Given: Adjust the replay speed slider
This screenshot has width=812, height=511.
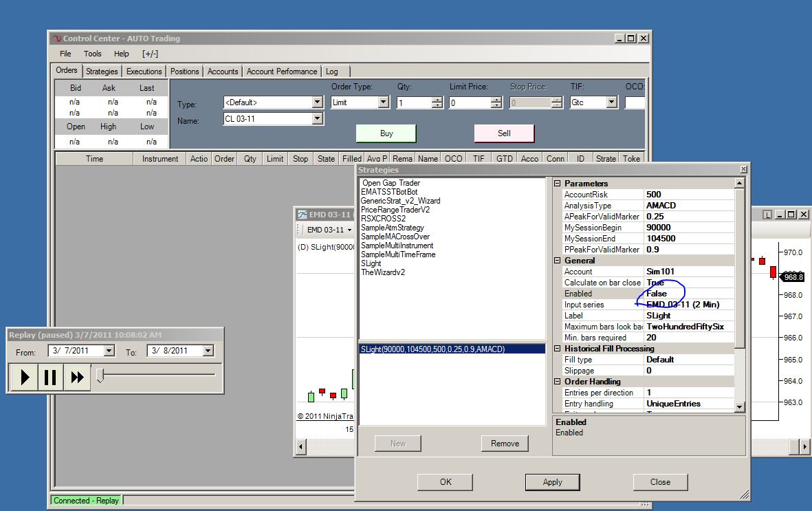Looking at the screenshot, I should pos(100,376).
